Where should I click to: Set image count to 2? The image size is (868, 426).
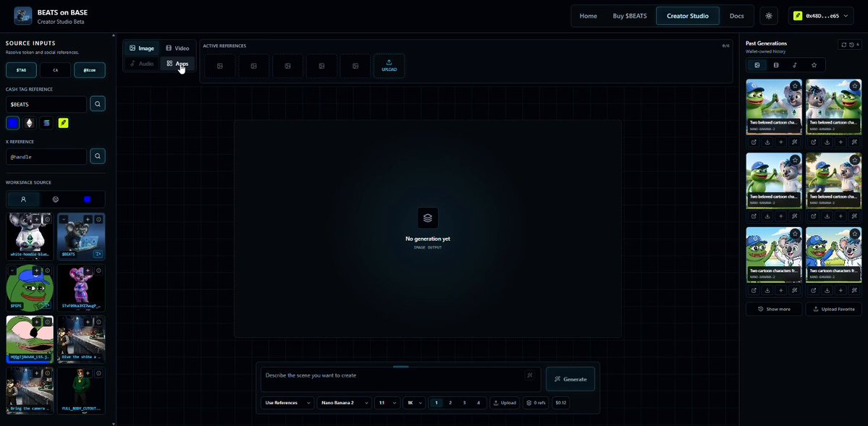[x=450, y=403]
